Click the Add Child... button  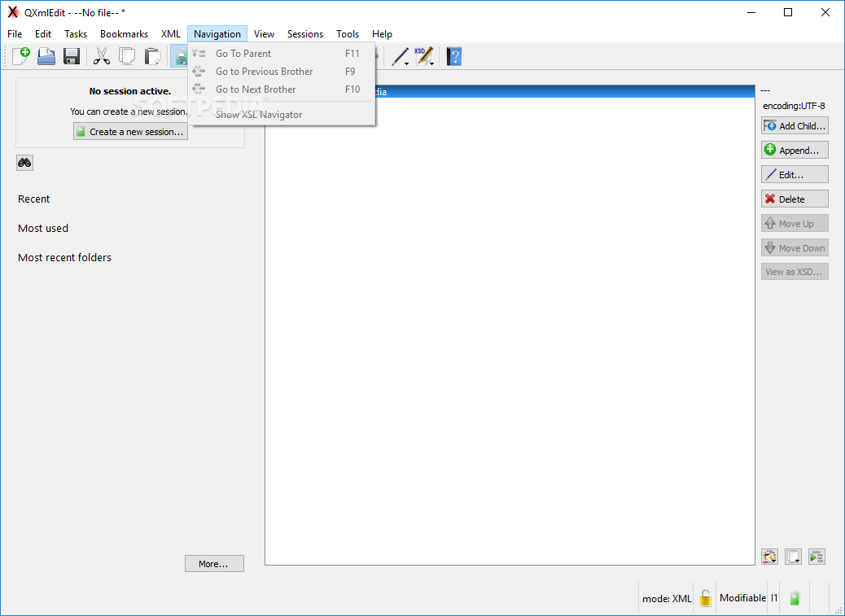[795, 126]
